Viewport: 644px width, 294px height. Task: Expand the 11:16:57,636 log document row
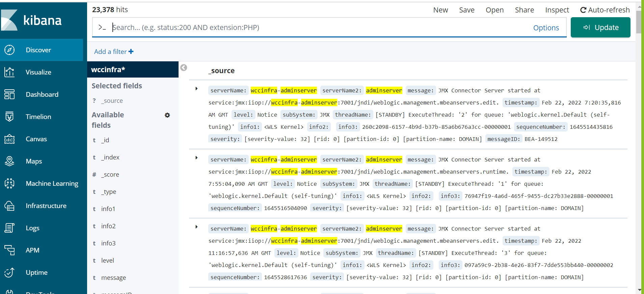click(196, 227)
